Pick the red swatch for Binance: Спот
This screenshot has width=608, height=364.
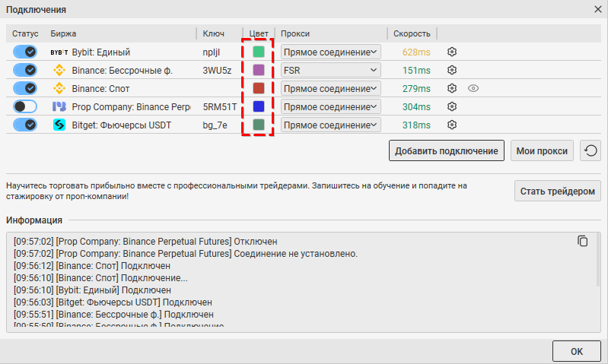click(259, 88)
